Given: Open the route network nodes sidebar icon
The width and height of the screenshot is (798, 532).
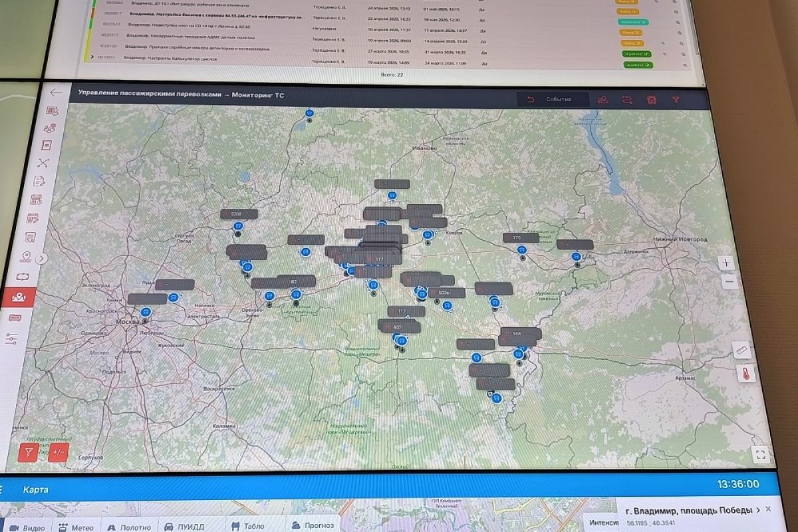Looking at the screenshot, I should point(44,162).
